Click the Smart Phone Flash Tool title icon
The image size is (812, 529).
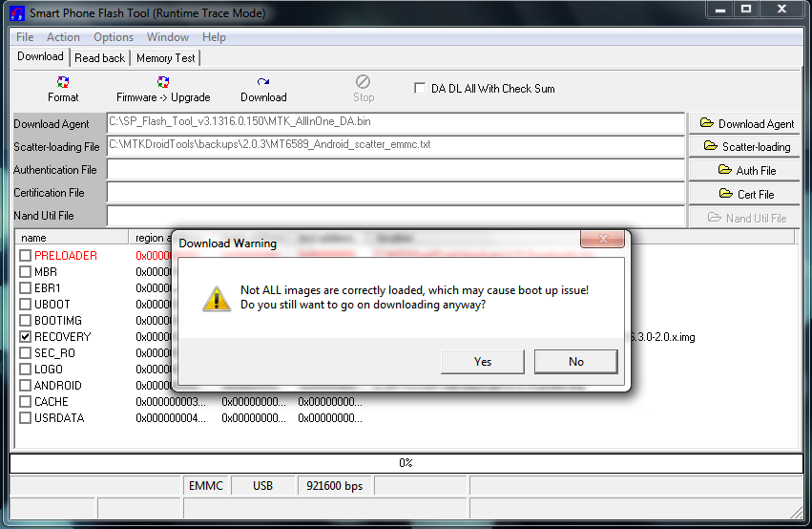(x=17, y=13)
